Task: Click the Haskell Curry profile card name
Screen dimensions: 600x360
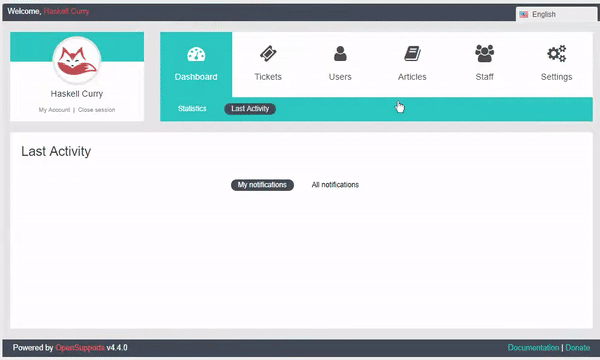Action: pos(77,94)
